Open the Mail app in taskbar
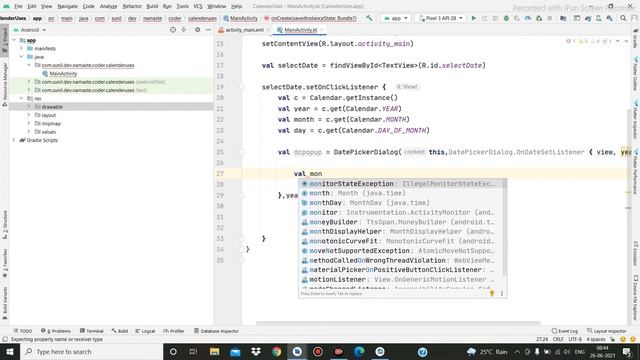The width and height of the screenshot is (640, 360). (x=235, y=351)
